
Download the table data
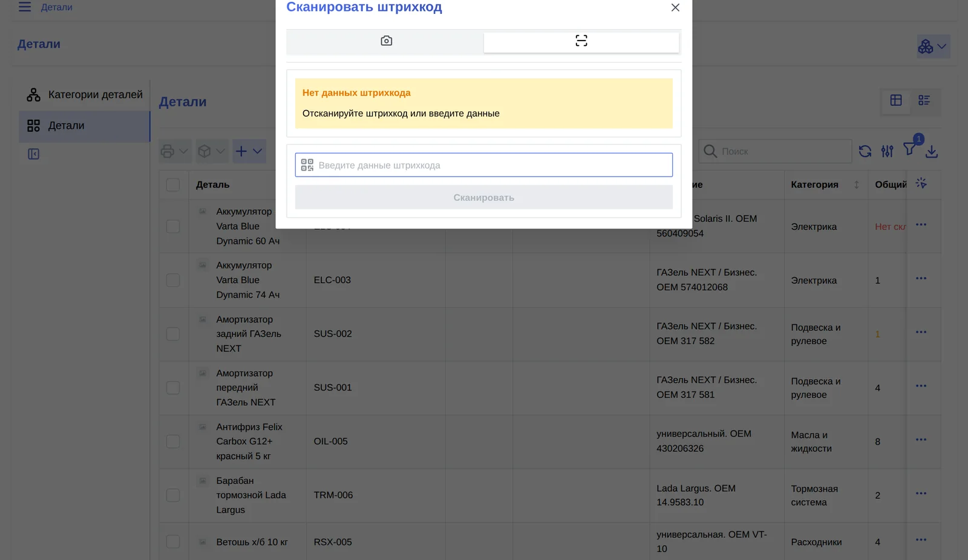932,151
